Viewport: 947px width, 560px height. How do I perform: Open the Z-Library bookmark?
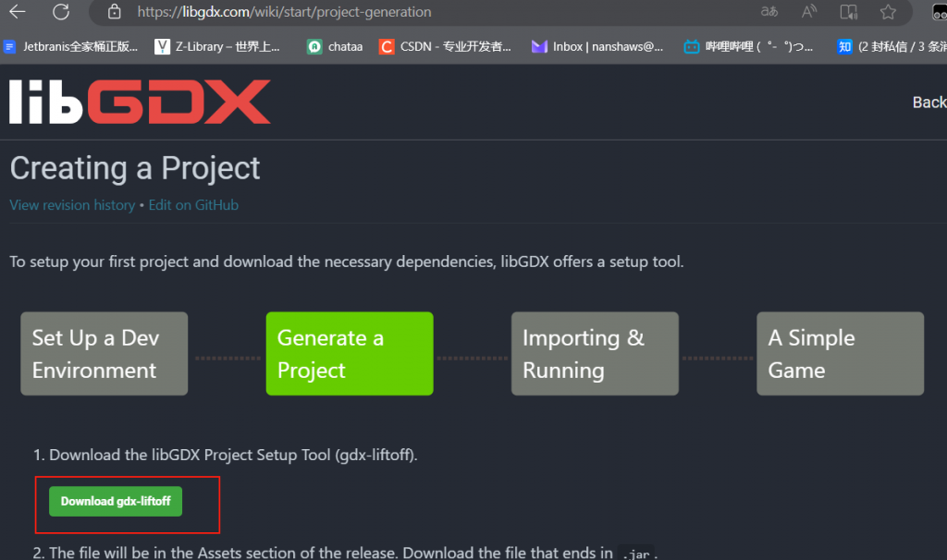218,46
